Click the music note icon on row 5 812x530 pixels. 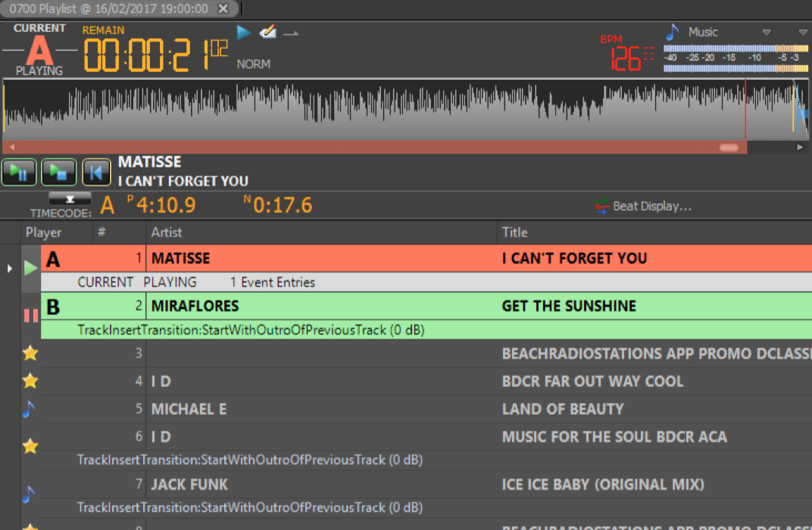tap(29, 409)
